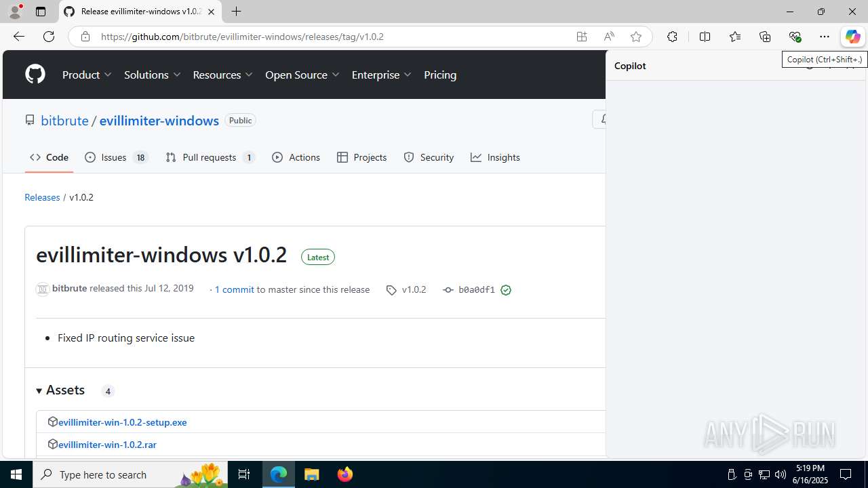868x488 pixels.
Task: Close the Release evillimiter-windows browser tab
Action: pyautogui.click(x=212, y=12)
